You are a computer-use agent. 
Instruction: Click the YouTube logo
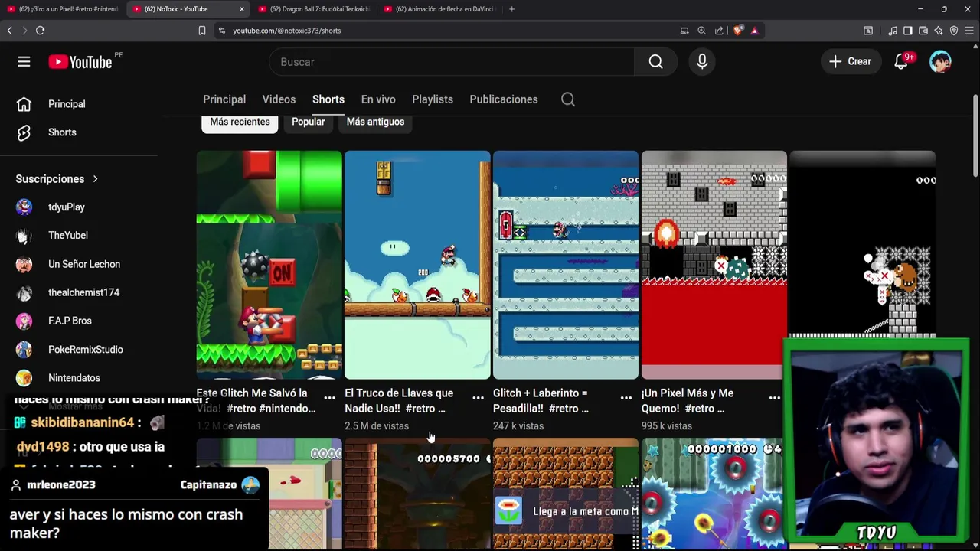[80, 62]
